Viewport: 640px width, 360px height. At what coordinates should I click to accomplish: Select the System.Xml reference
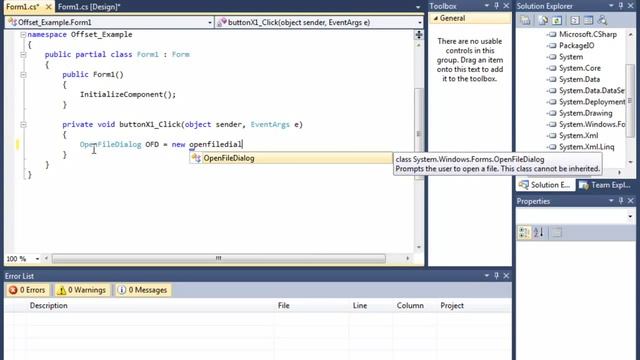pos(578,136)
